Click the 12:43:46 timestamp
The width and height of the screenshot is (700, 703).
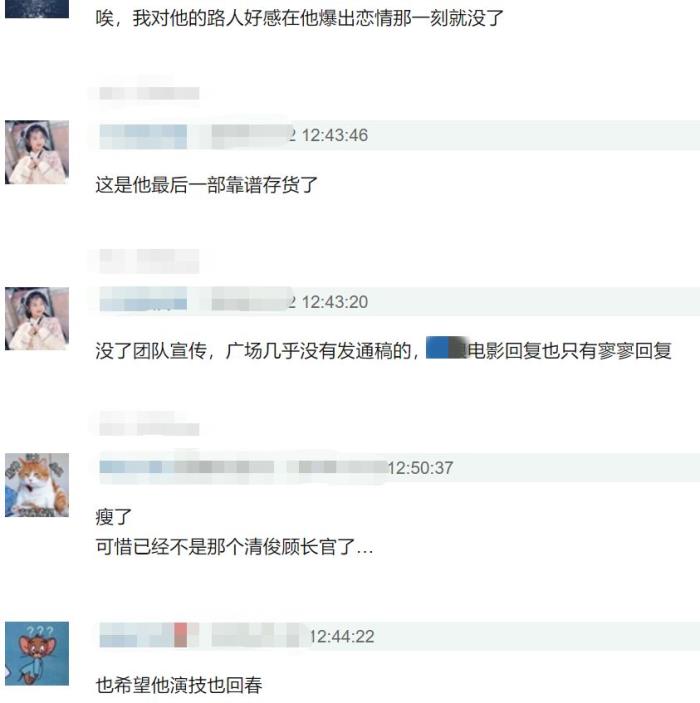pyautogui.click(x=335, y=135)
